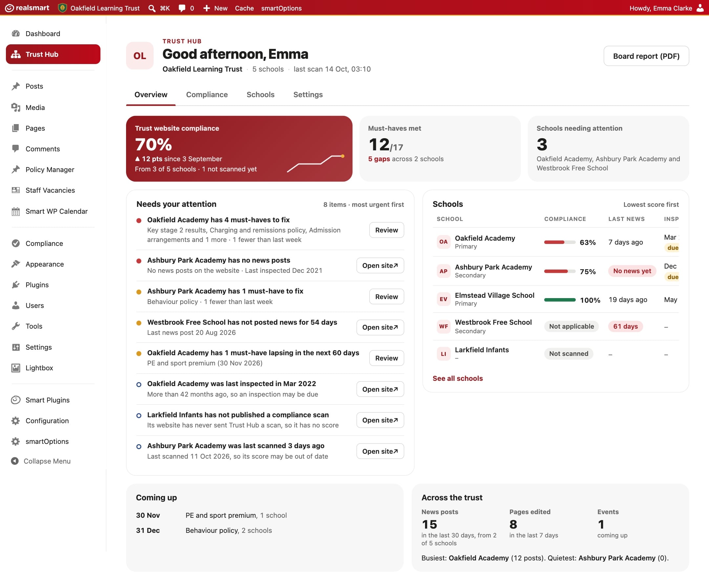709x588 pixels.
Task: Click Cache in the top admin bar
Action: tap(244, 8)
